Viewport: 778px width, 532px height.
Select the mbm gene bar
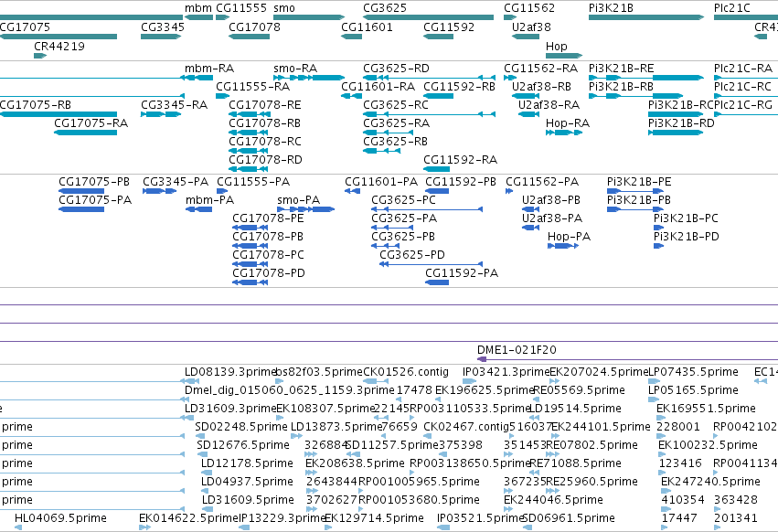tap(198, 17)
